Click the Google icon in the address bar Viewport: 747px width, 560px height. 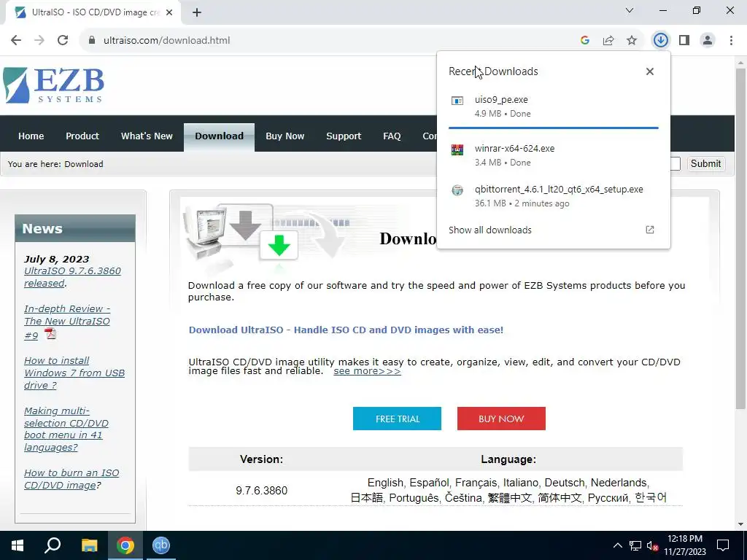pyautogui.click(x=585, y=41)
